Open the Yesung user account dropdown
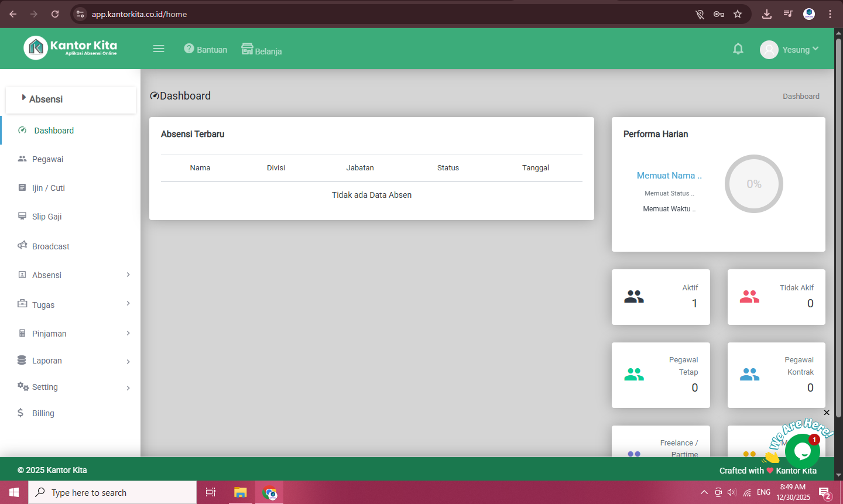The height and width of the screenshot is (504, 843). pyautogui.click(x=789, y=50)
